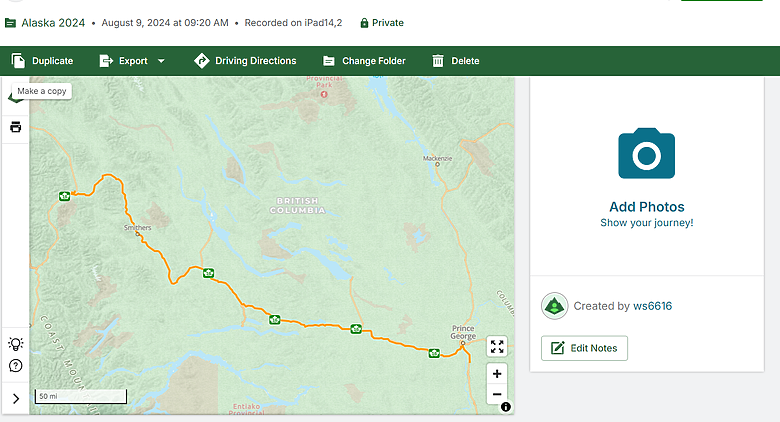
Task: Open the Alaska 2024 folder link
Action: pos(53,23)
